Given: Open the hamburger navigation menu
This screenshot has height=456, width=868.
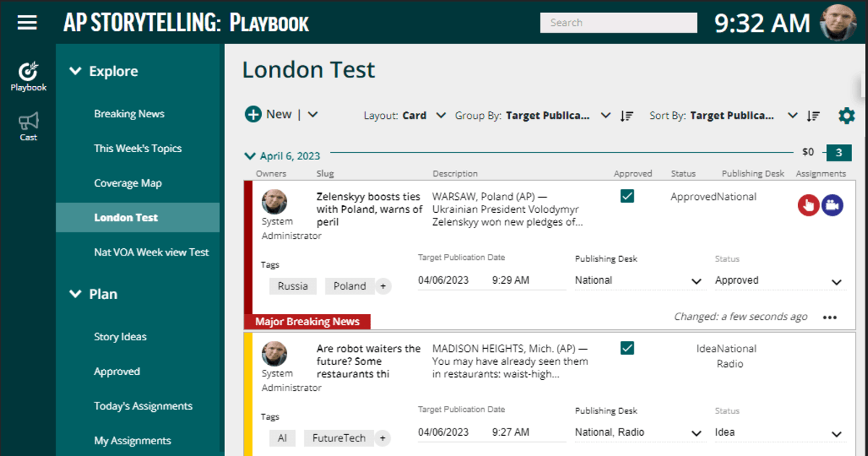Looking at the screenshot, I should pos(27,22).
